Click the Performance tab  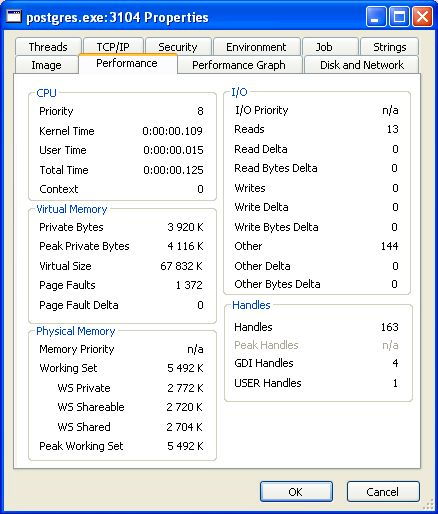pyautogui.click(x=127, y=63)
